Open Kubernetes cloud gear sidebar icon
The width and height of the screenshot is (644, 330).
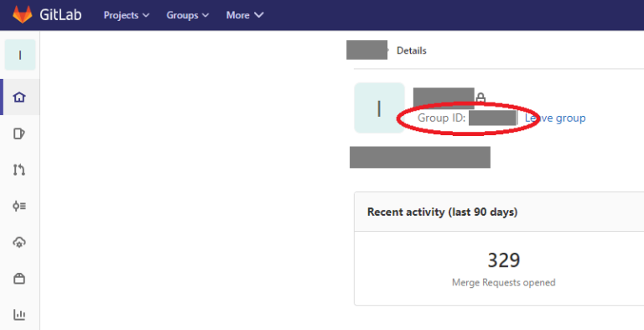tap(19, 242)
